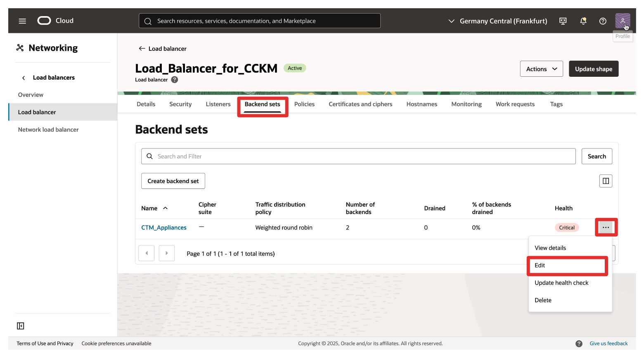644x358 pixels.
Task: Click the notifications bell icon
Action: (x=583, y=21)
